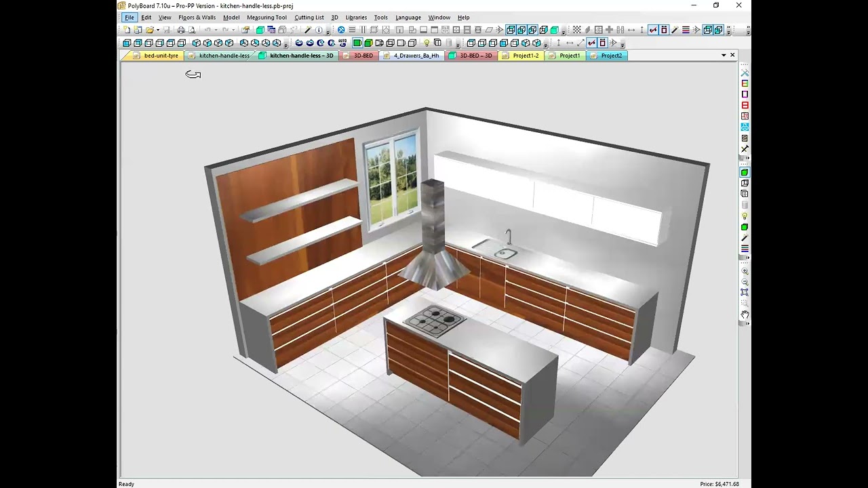Click the Open folder icon
This screenshot has width=868, height=488.
click(x=149, y=30)
